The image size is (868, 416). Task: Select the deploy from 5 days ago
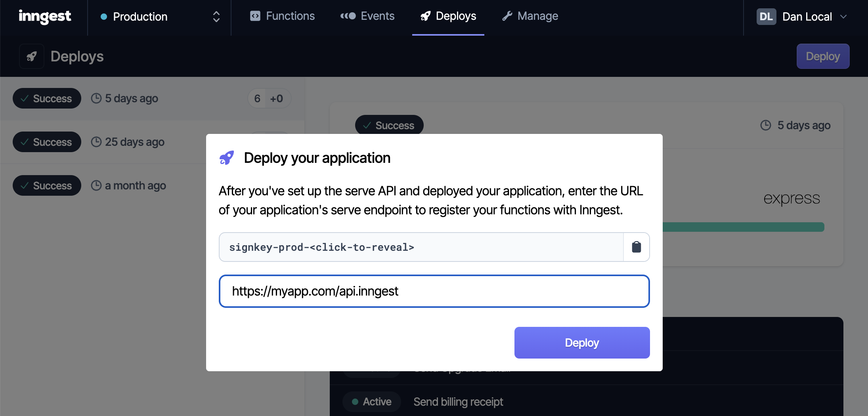click(x=152, y=98)
